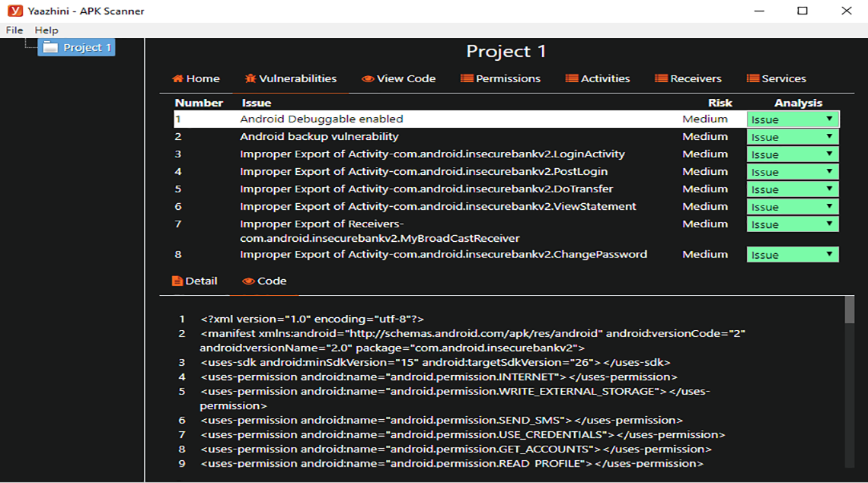Click the xml version declaration code line

[312, 319]
